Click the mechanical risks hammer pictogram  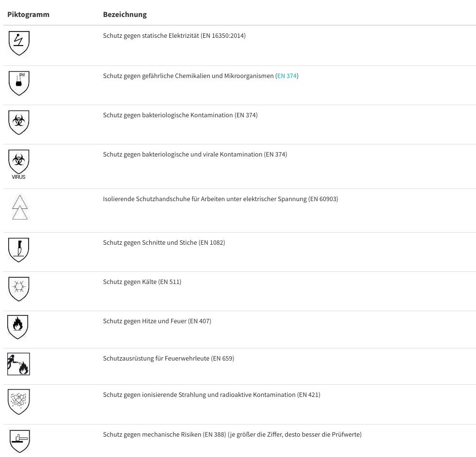(19, 441)
